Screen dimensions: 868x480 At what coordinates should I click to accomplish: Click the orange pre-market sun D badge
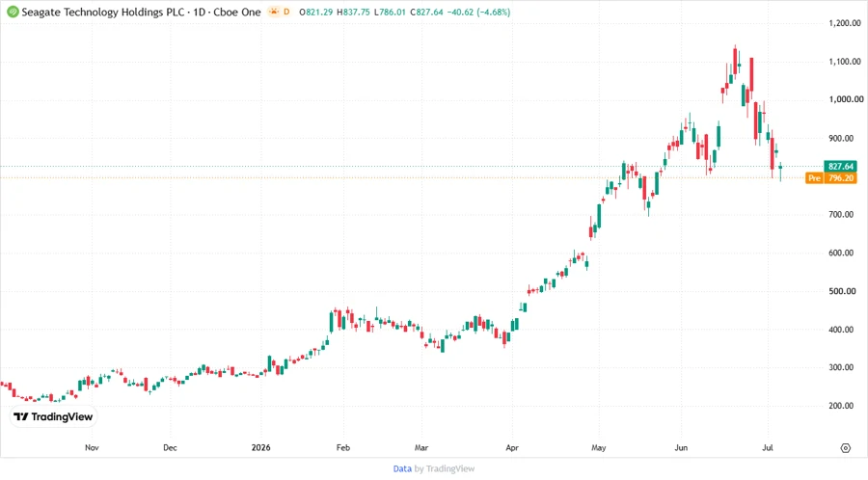279,12
